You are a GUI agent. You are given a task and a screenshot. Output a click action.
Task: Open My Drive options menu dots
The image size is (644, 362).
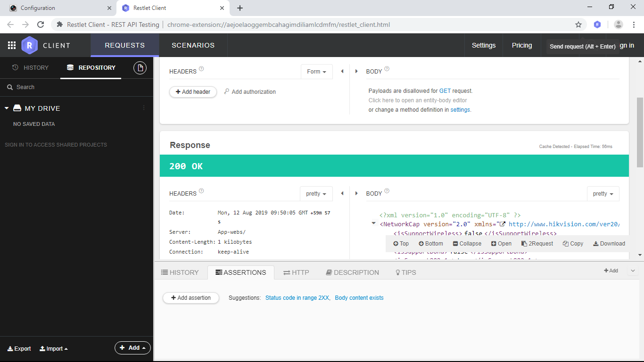pyautogui.click(x=144, y=108)
